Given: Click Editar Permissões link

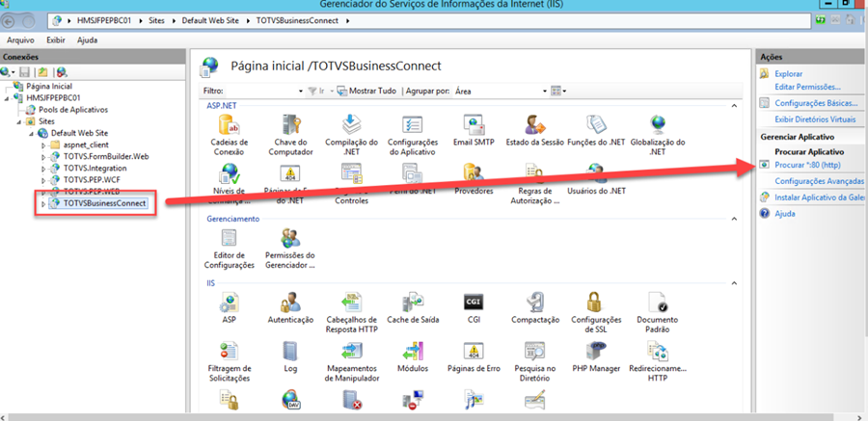Looking at the screenshot, I should 807,87.
